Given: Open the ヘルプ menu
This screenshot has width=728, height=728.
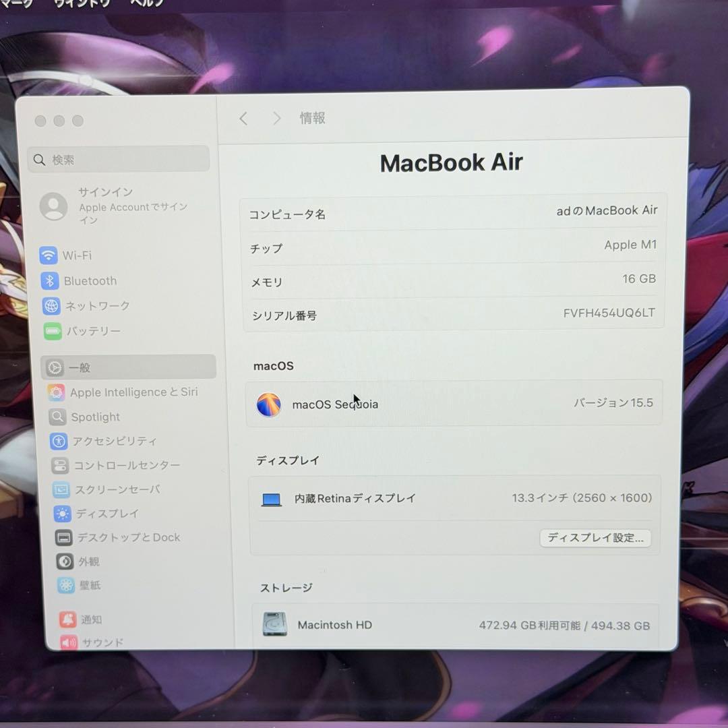Looking at the screenshot, I should click(147, 3).
